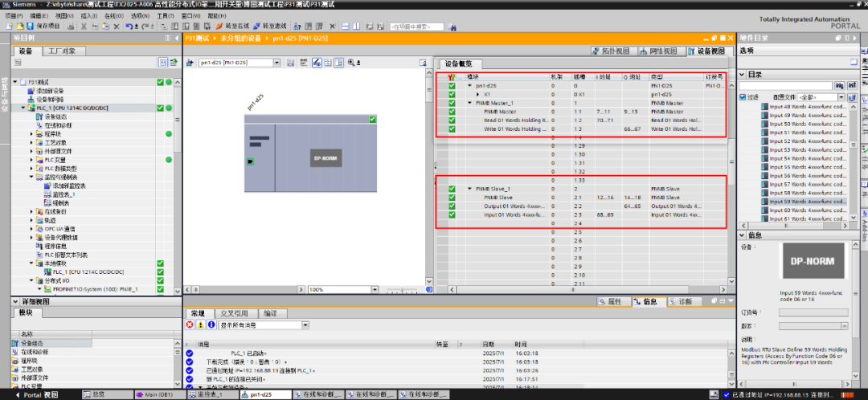The height and width of the screenshot is (400, 868).
Task: Toggle information messages filter icon
Action: click(x=211, y=324)
